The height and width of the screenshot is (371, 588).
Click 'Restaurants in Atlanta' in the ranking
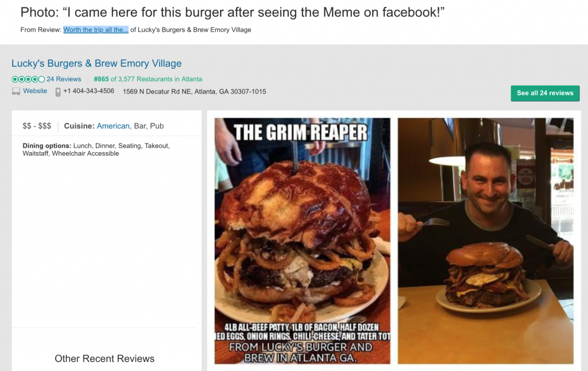tap(169, 79)
